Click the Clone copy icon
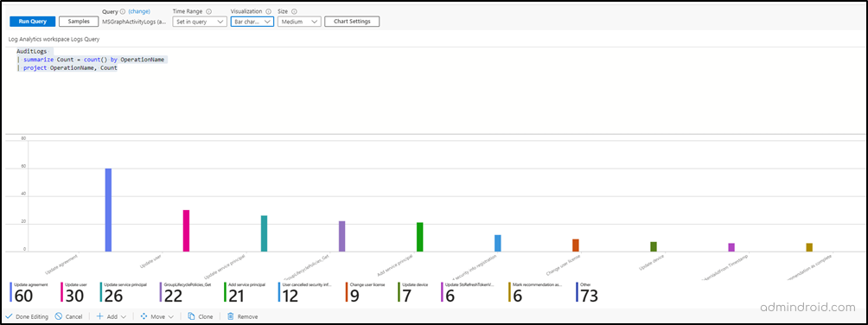This screenshot has height=325, width=868. [x=191, y=316]
